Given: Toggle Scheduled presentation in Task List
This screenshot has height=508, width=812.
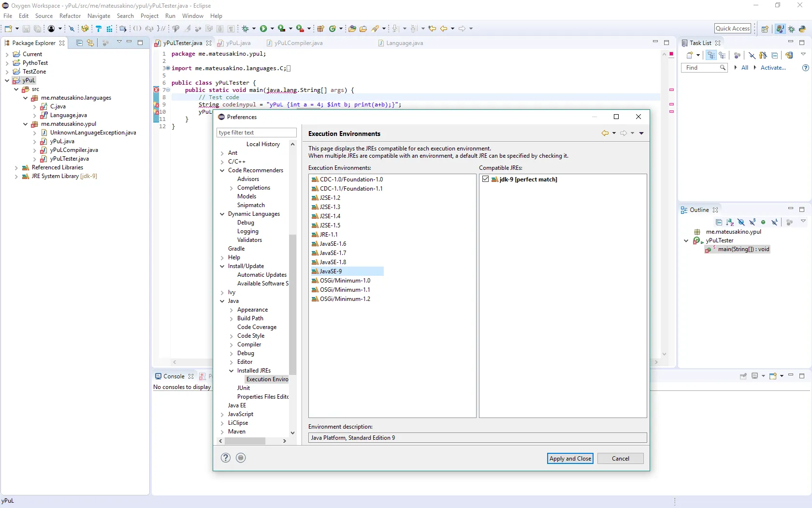Looking at the screenshot, I should pyautogui.click(x=722, y=55).
